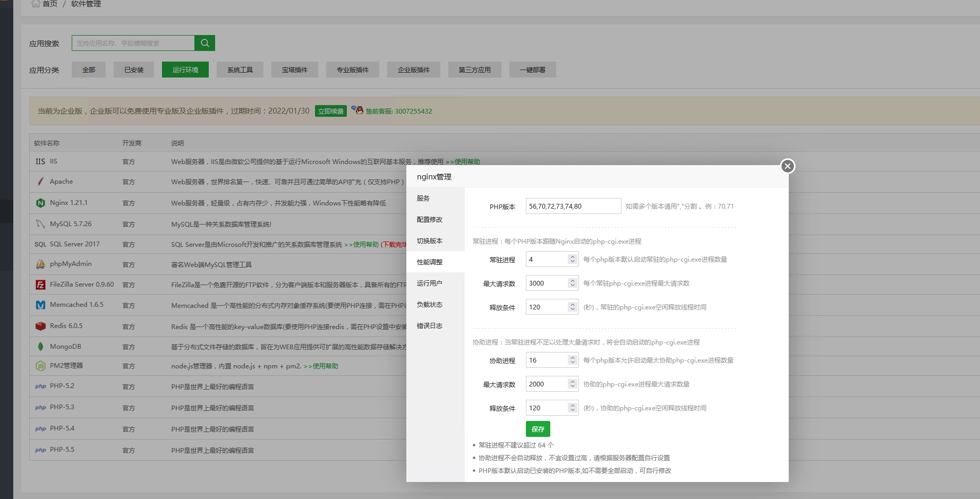Screen dimensions: 980x499
Task: Filter apps by 全部 category
Action: click(x=89, y=70)
